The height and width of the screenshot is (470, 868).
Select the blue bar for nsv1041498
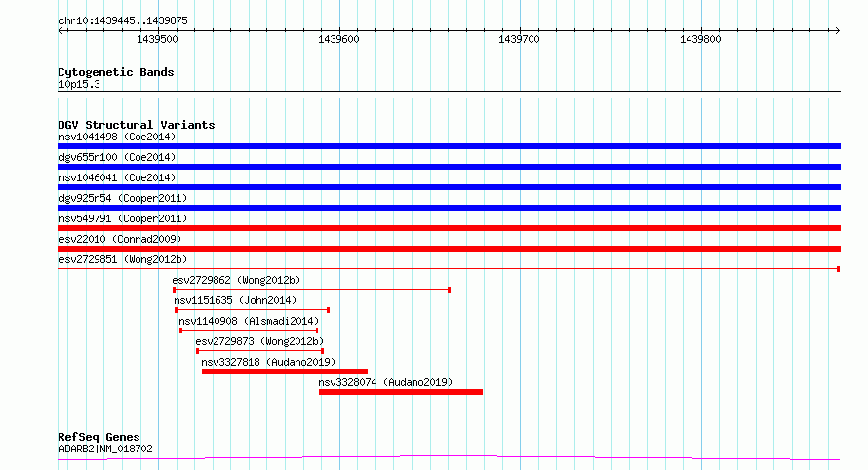coord(449,146)
